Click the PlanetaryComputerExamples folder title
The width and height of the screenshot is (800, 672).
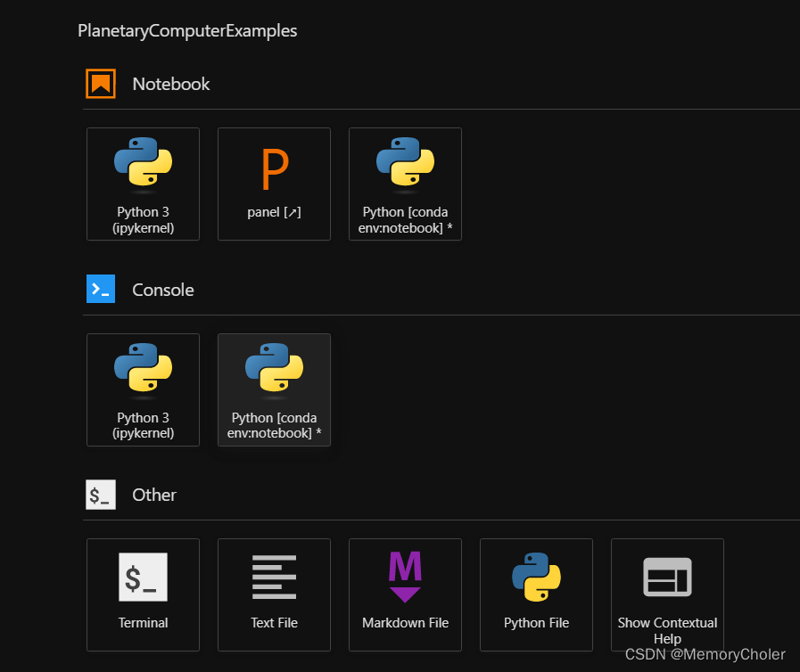pos(187,31)
